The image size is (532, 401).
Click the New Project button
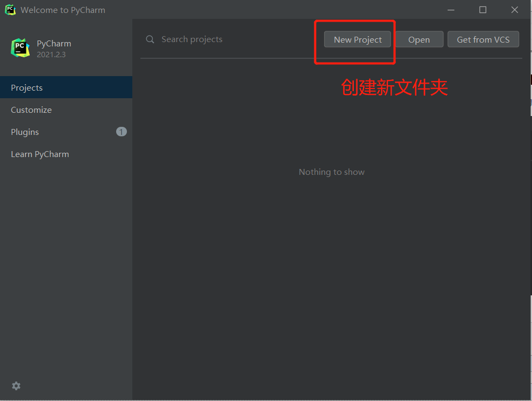[x=357, y=39]
